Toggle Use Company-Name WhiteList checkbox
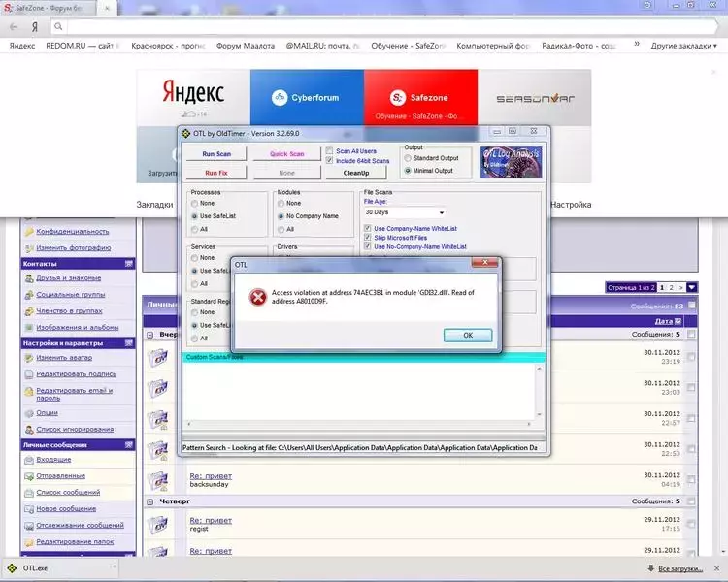Viewport: 728px width, 582px height. click(368, 228)
